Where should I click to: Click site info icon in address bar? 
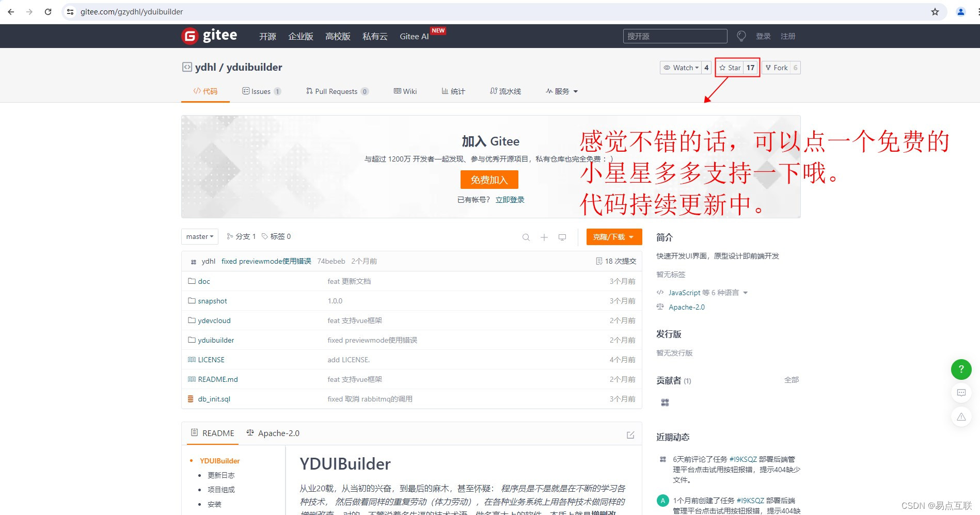[x=70, y=11]
